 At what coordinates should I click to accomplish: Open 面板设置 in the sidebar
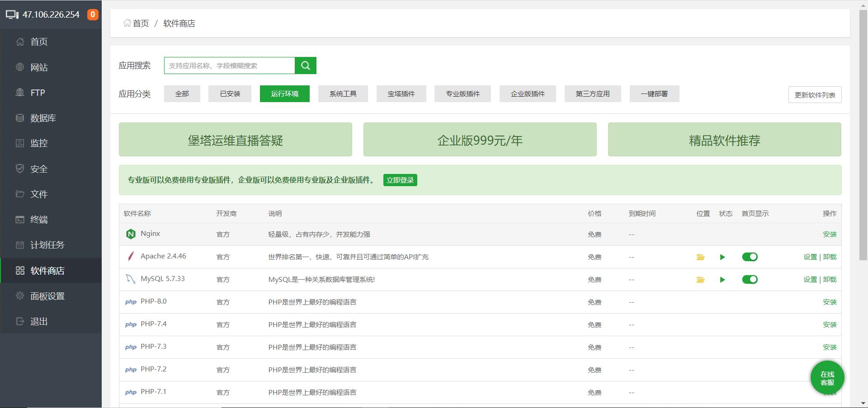[51, 296]
